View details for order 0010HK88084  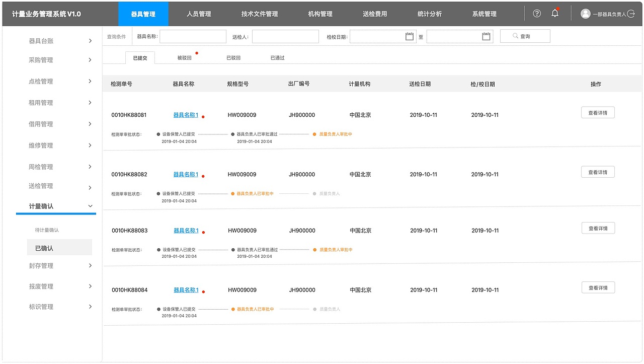(x=598, y=287)
